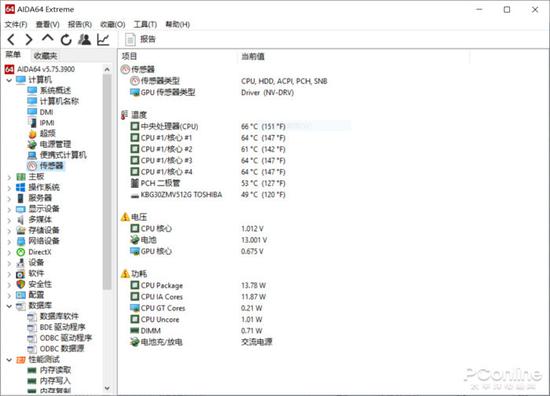Click the 软件 software icon

click(x=21, y=274)
